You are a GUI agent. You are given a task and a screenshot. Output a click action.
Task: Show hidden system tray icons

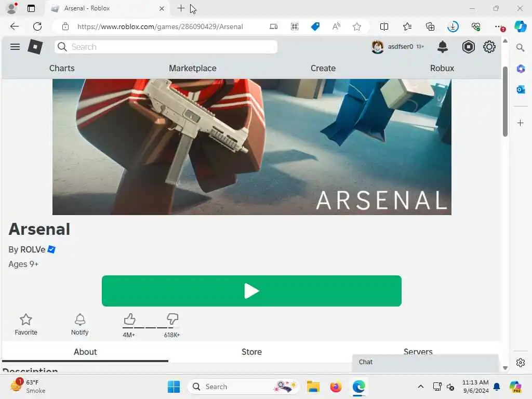[420, 387]
